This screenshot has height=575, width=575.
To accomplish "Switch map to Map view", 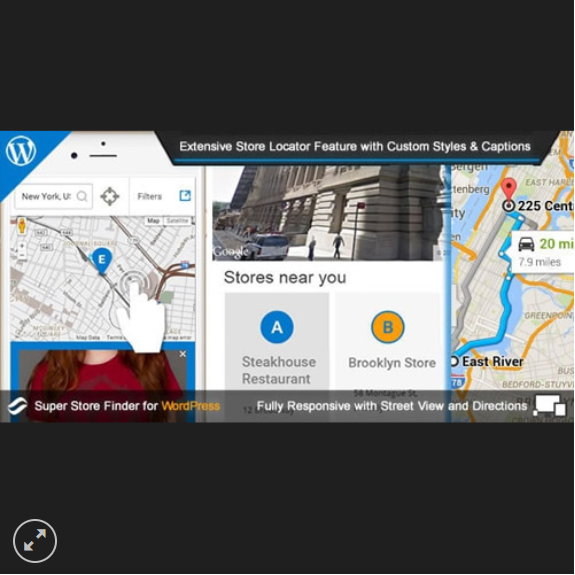I will [x=153, y=221].
